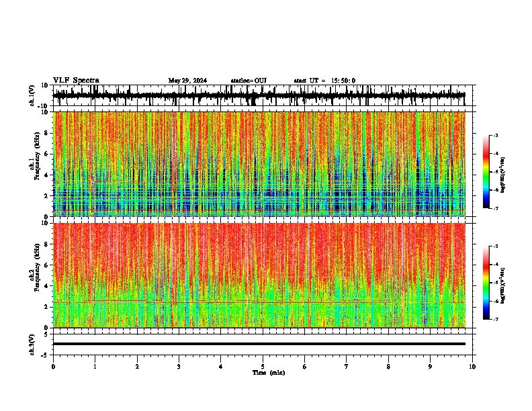Viewport: 532px width, 411px height.
Task: Click the "4" kHz tick of ch.1 spectrogram
Action: [x=47, y=175]
